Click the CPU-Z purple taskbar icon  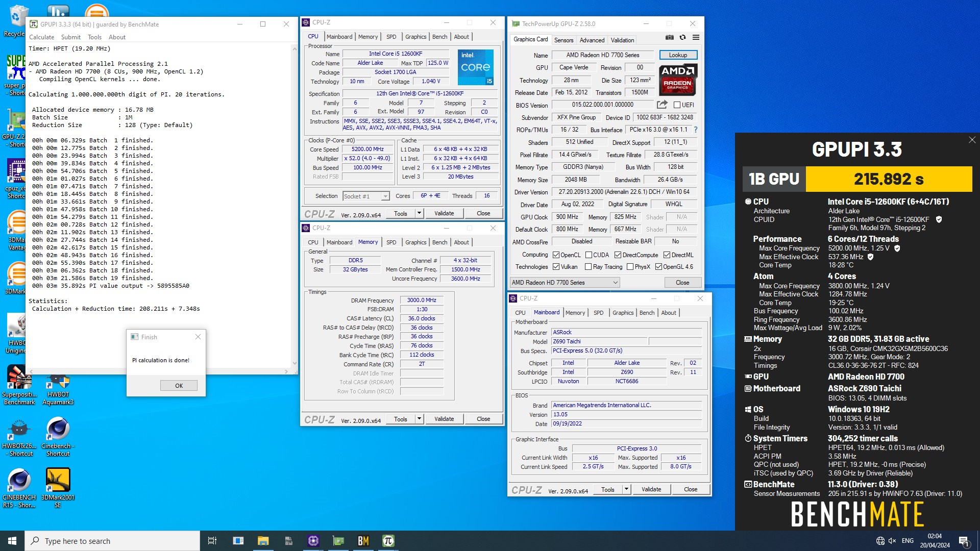point(313,541)
